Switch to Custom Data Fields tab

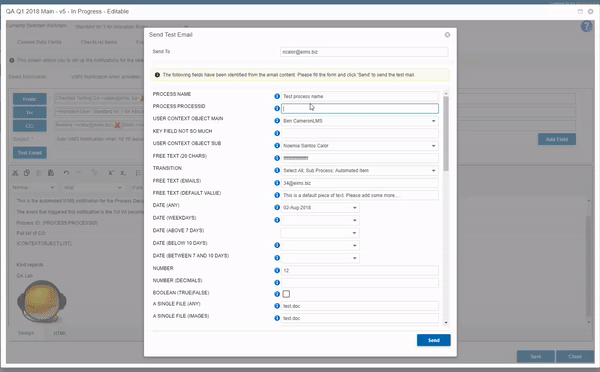39,42
